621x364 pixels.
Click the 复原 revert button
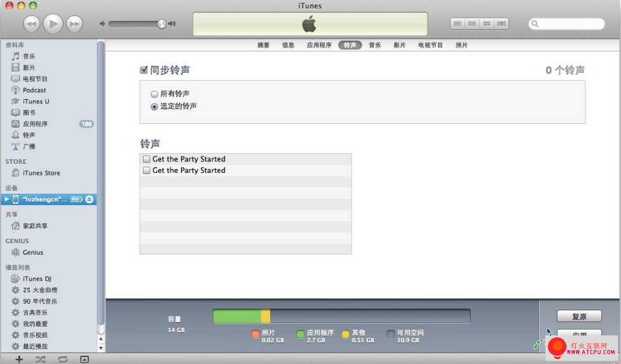click(x=579, y=316)
